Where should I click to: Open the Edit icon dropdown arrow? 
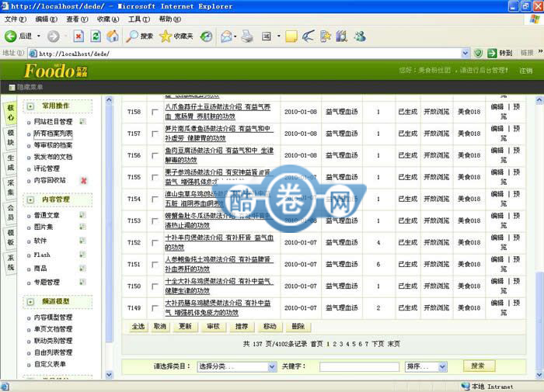(278, 36)
